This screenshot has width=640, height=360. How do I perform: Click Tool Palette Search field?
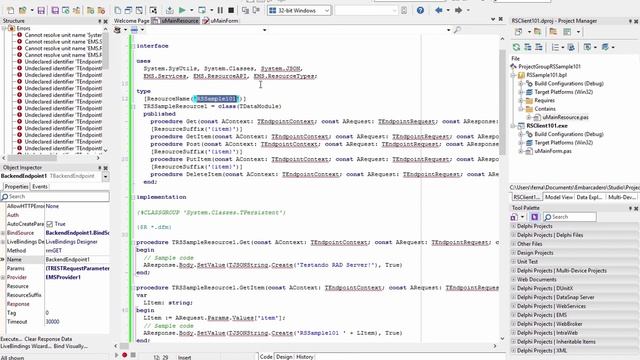click(570, 217)
